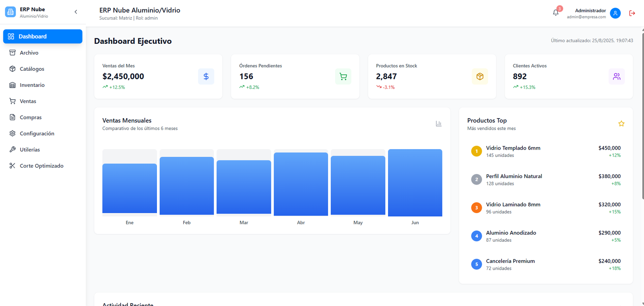Open the Archivo menu

[x=29, y=53]
